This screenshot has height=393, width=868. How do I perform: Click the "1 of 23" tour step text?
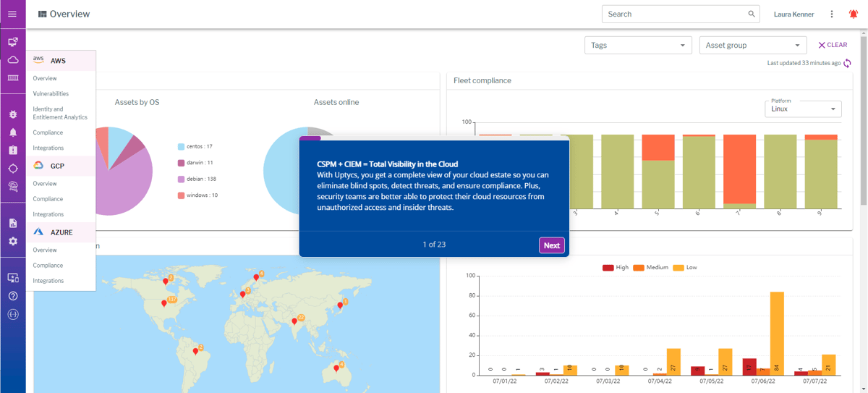click(434, 245)
